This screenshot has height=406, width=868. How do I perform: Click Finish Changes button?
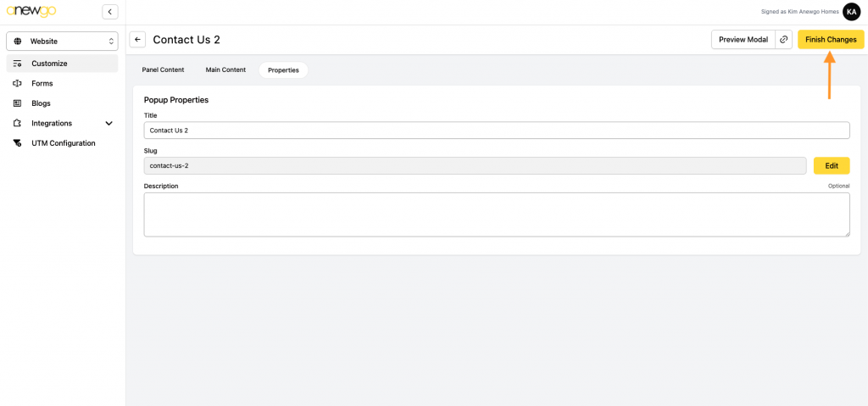click(830, 40)
